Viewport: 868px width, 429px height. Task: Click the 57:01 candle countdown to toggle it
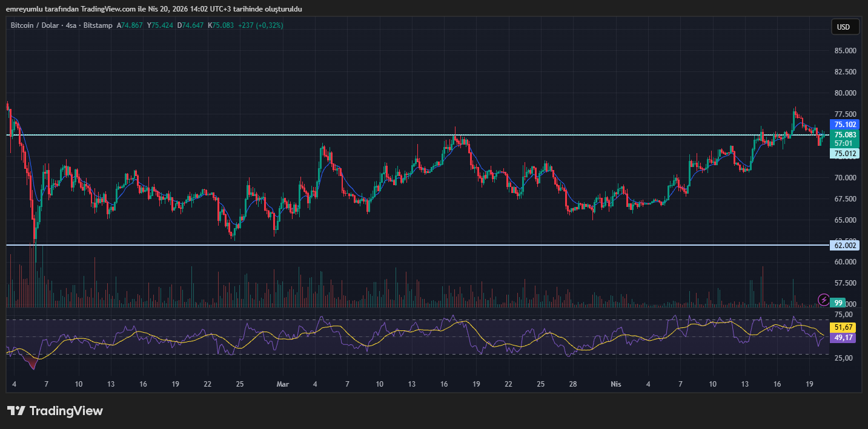pos(843,143)
